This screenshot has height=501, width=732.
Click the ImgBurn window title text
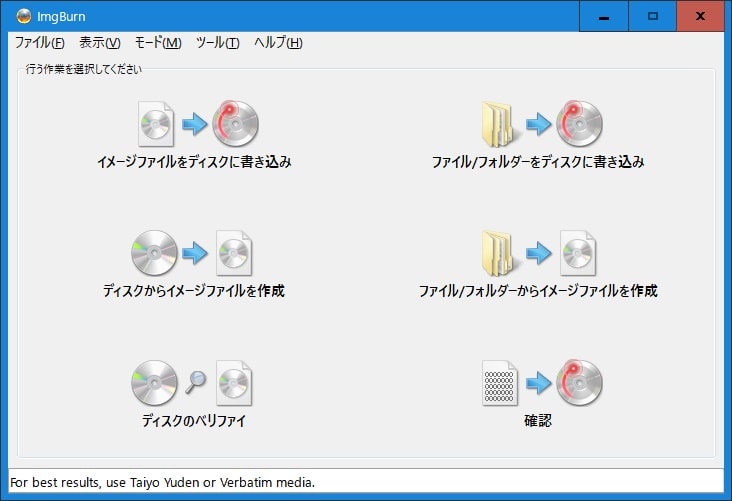(x=61, y=16)
